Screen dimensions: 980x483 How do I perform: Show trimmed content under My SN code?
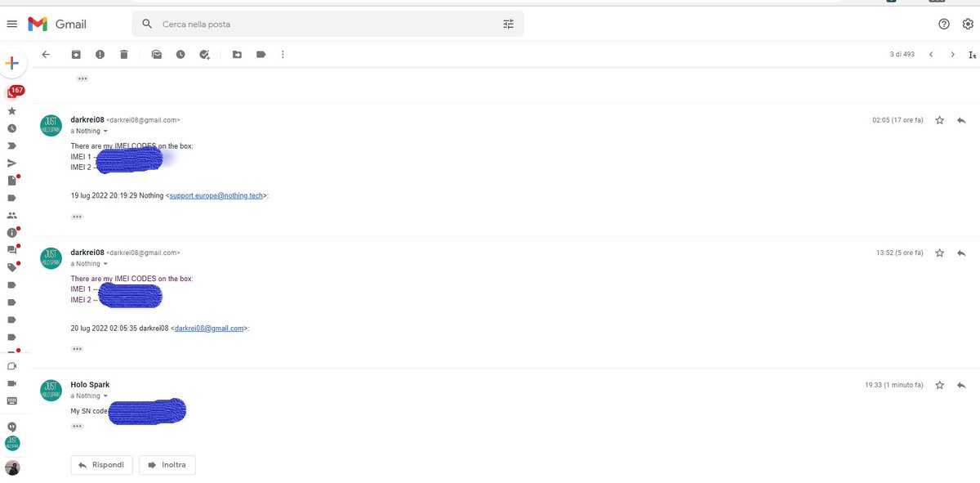tap(77, 427)
